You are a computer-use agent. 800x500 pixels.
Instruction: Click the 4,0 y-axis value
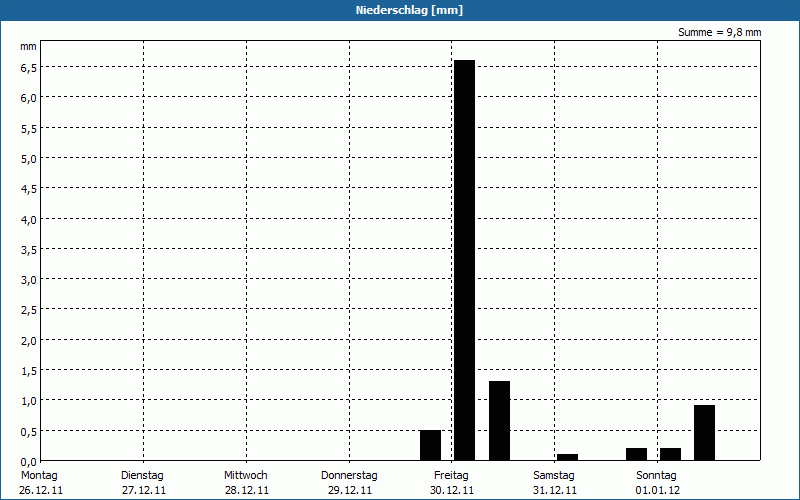[29, 219]
